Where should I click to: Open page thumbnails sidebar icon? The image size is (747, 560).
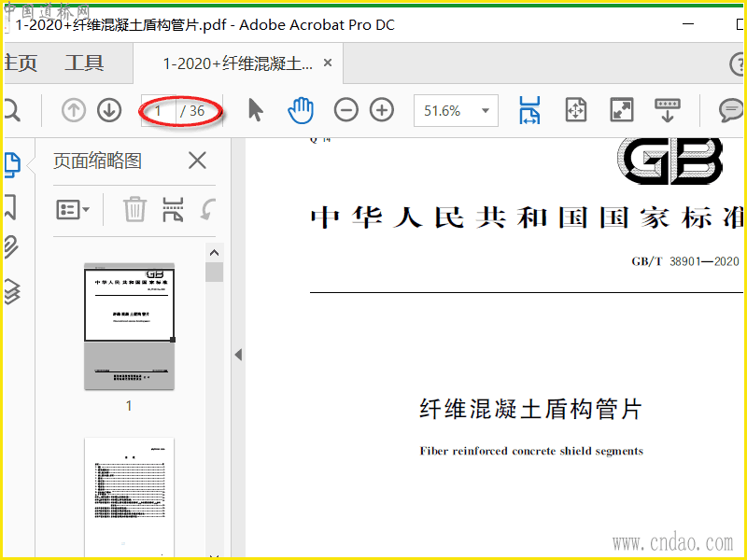click(12, 165)
